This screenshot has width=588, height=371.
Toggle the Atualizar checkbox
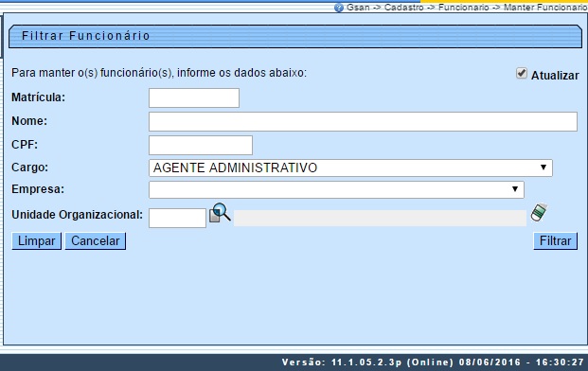pos(522,74)
